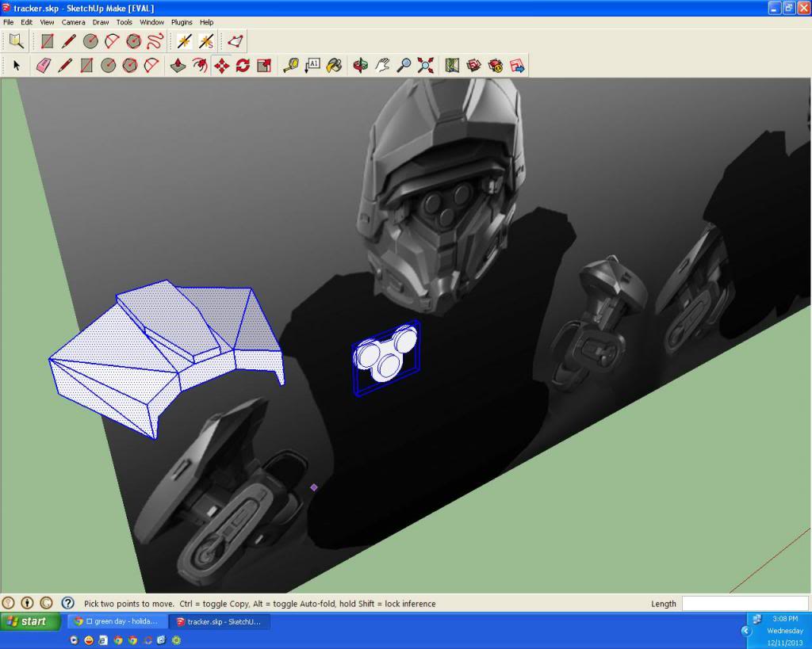Select the Rectangle tool in the upper toolbar row
Screen dimensions: 812x649
pyautogui.click(x=47, y=41)
